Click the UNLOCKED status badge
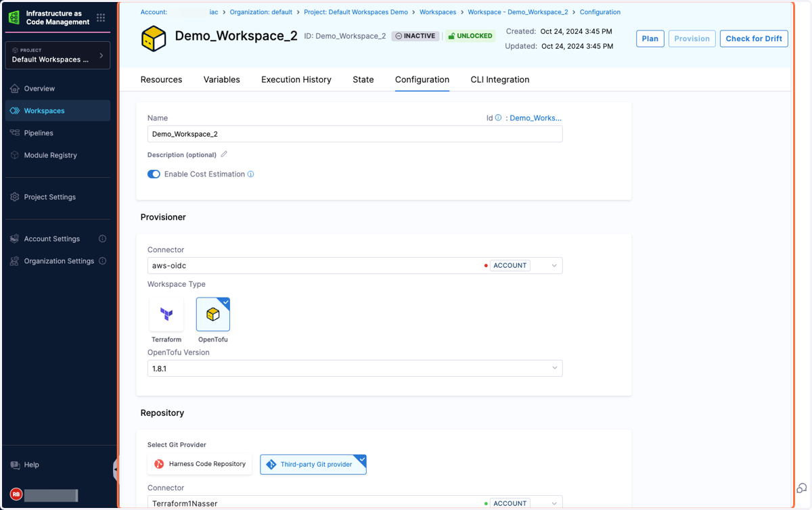 coord(470,36)
